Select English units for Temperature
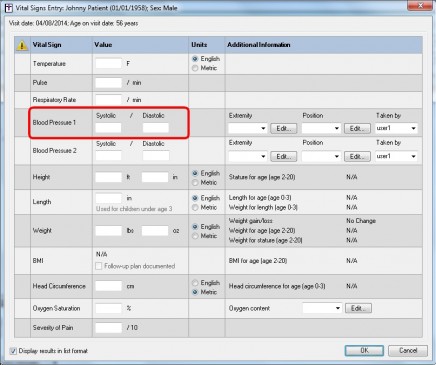Viewport: 436px width, 365px height. 195,59
